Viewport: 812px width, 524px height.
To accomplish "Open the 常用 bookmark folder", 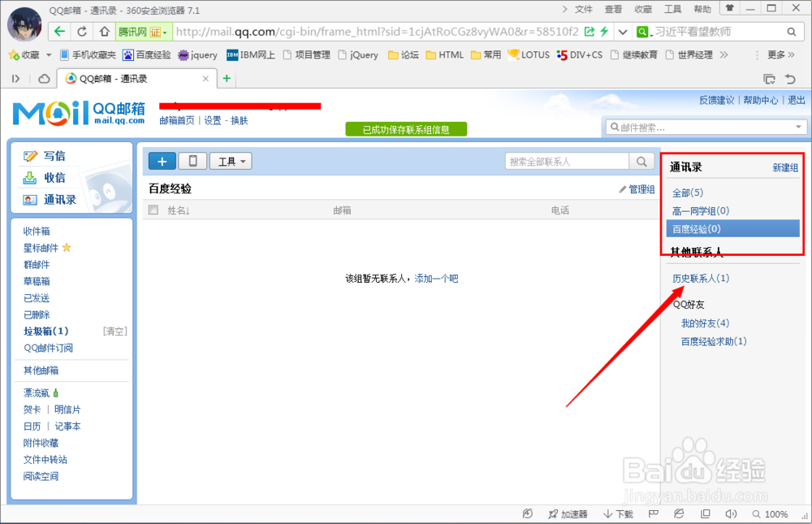I will click(486, 55).
